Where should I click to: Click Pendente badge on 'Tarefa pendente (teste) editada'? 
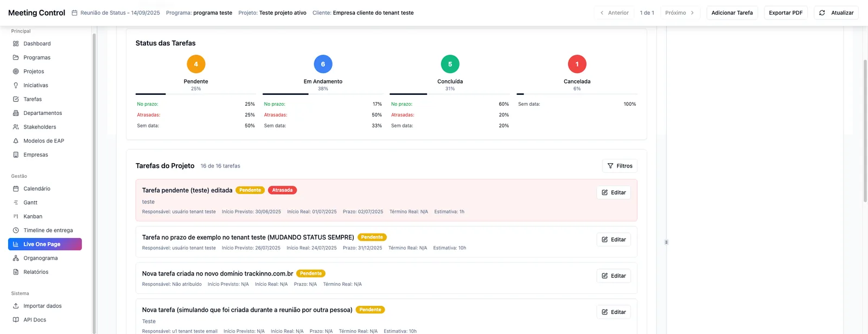pos(250,190)
